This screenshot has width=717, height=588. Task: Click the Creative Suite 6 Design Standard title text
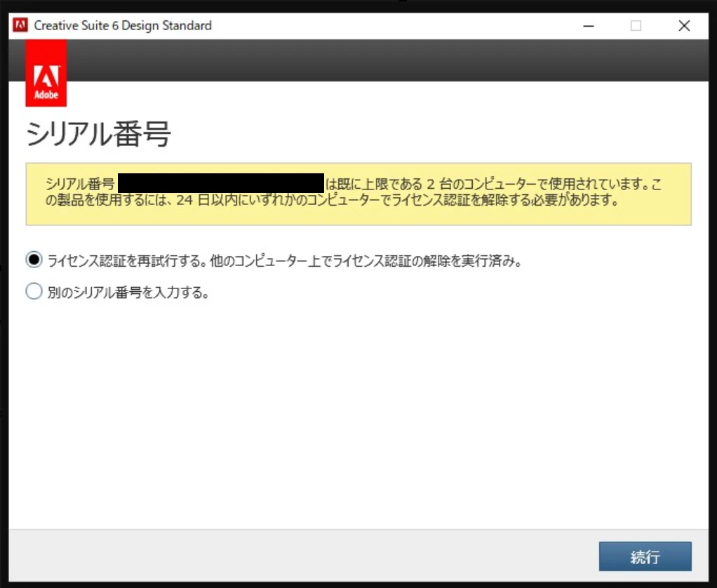click(x=123, y=25)
